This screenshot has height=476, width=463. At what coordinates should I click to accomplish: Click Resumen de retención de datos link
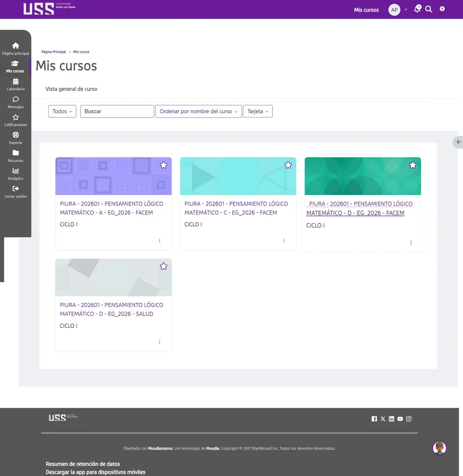click(x=83, y=464)
